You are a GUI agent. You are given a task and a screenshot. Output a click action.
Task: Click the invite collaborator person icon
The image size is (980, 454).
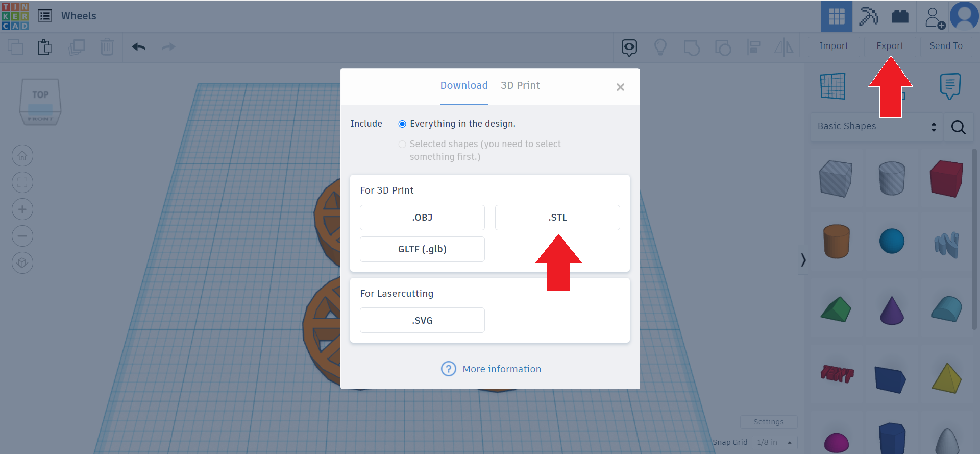935,17
